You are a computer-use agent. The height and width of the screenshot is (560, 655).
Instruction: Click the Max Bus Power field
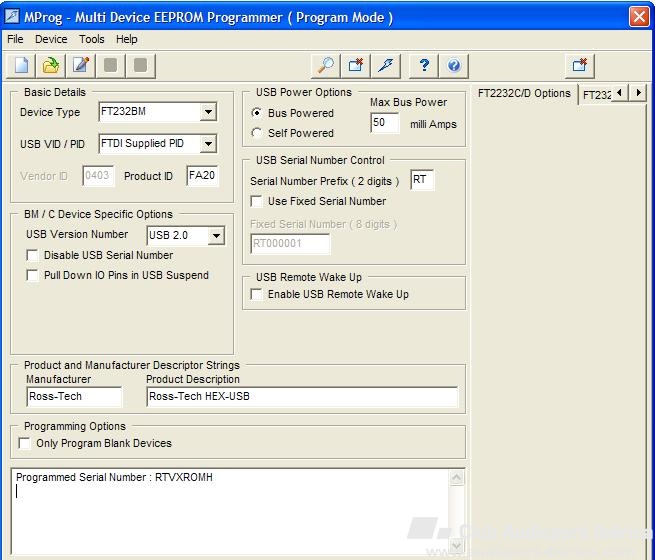pos(384,123)
